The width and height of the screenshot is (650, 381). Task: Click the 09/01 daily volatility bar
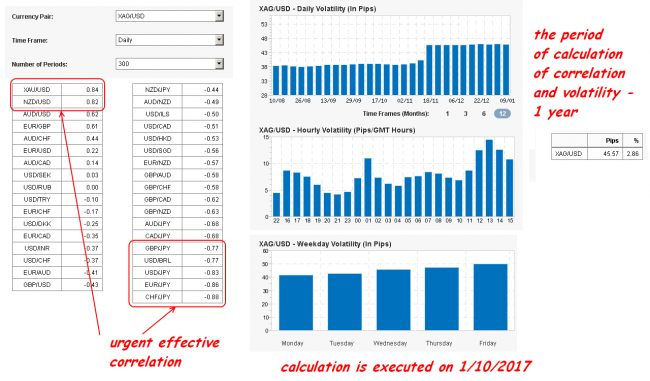506,70
